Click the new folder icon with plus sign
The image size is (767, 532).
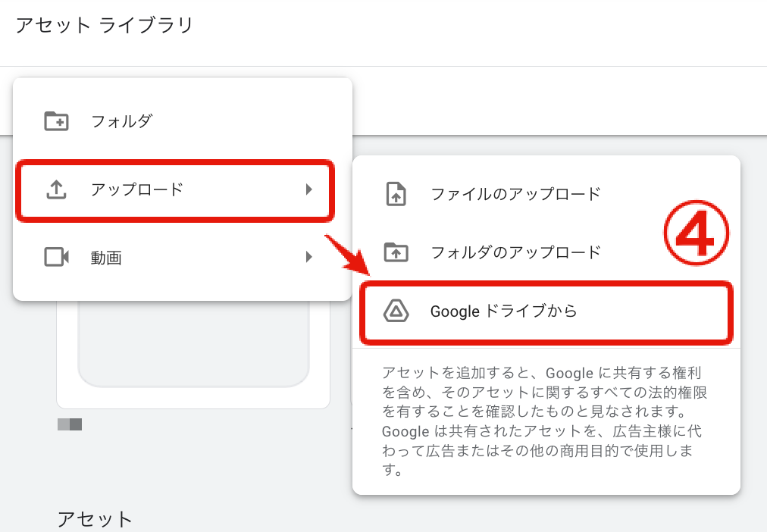tap(56, 121)
